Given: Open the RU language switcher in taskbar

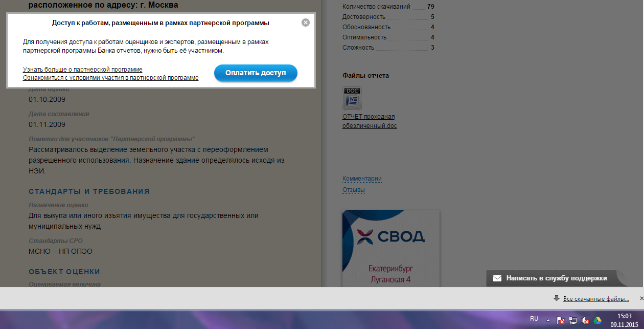Looking at the screenshot, I should pyautogui.click(x=534, y=319).
